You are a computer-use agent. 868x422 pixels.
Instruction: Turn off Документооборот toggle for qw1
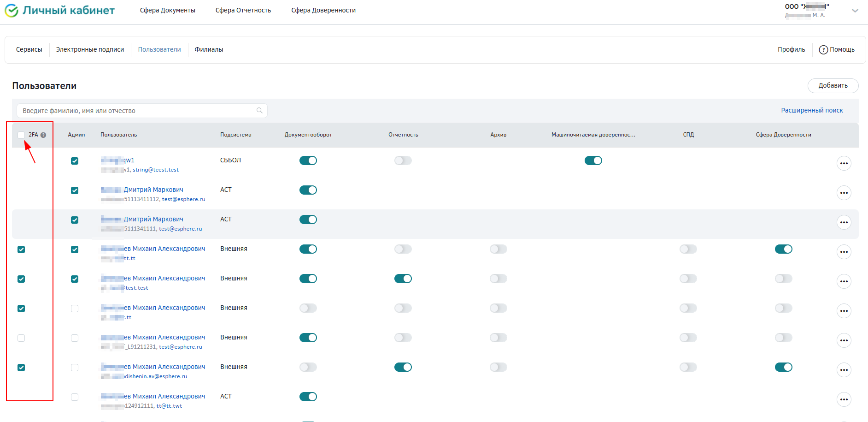point(308,160)
